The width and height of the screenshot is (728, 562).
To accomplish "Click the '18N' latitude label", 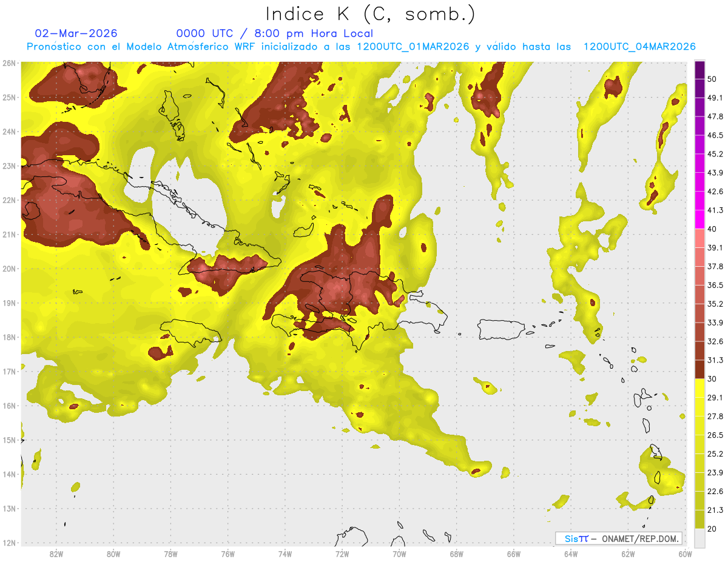I will pos(9,337).
